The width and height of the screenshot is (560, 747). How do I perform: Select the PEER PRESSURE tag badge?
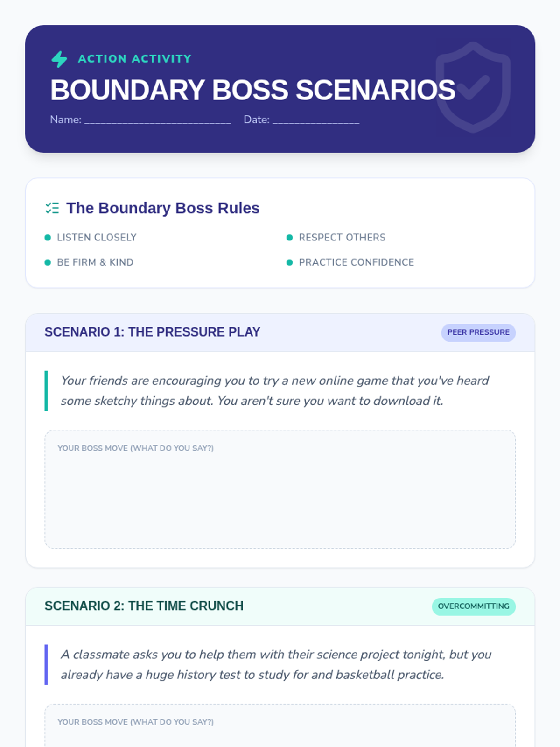[478, 332]
